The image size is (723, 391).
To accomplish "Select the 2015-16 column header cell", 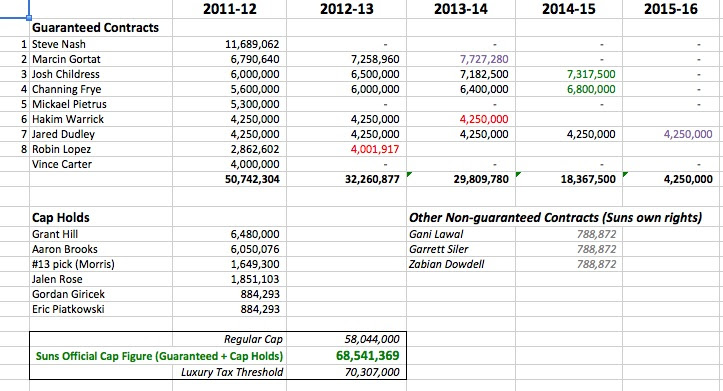I will tap(671, 9).
